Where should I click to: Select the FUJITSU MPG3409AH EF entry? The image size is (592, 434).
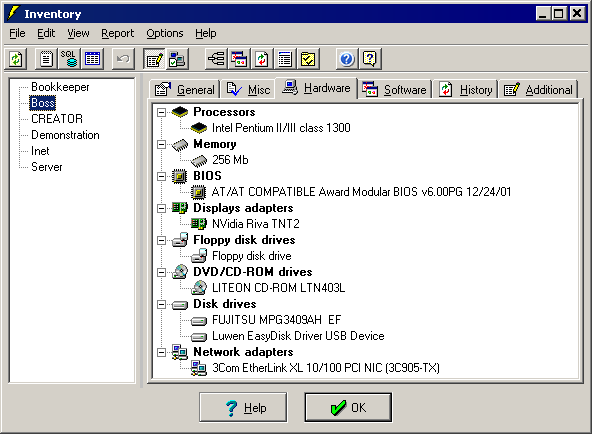[x=276, y=320]
